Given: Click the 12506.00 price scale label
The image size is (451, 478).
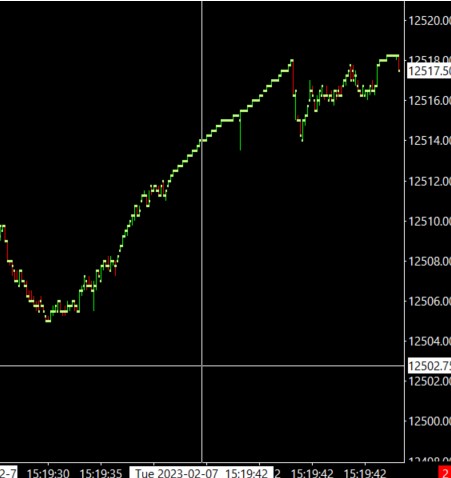Looking at the screenshot, I should (430, 301).
